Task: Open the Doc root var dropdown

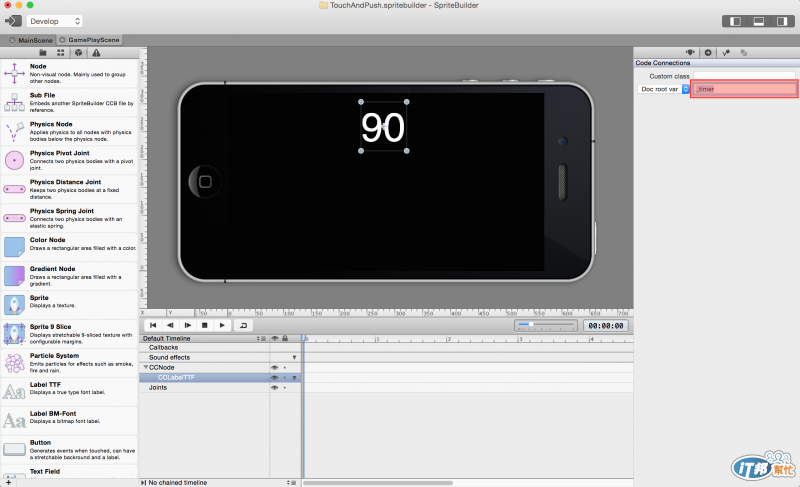Action: [663, 89]
